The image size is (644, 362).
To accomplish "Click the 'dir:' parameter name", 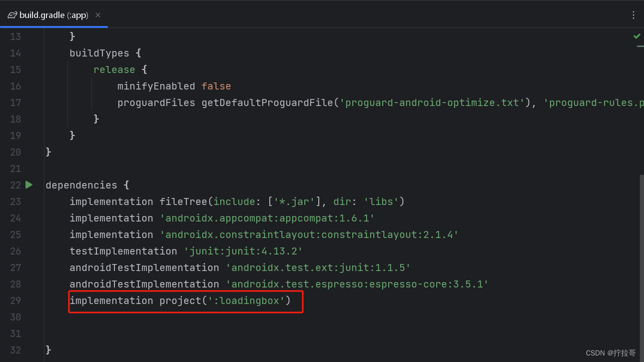I will pos(345,201).
